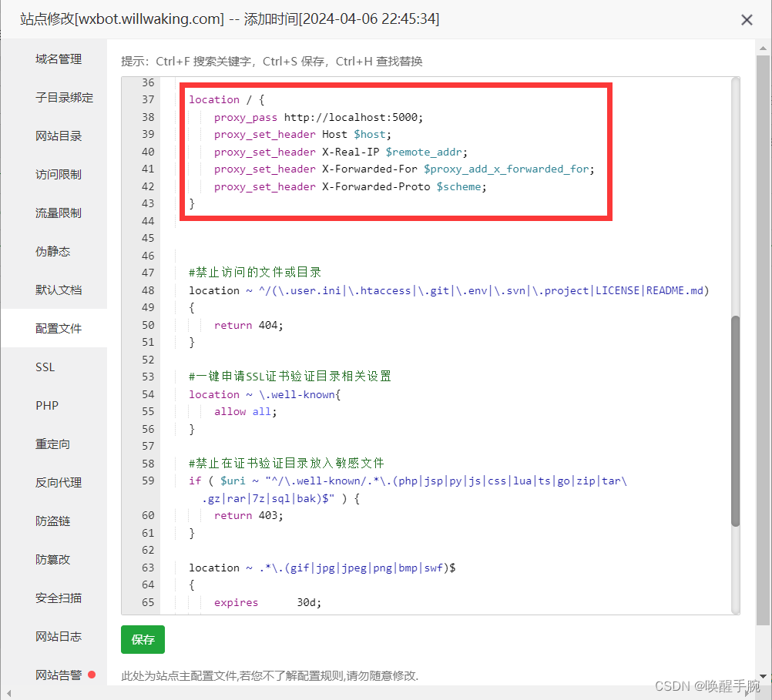Viewport: 772px width, 700px height.
Task: Click the green 保存 button
Action: point(143,639)
